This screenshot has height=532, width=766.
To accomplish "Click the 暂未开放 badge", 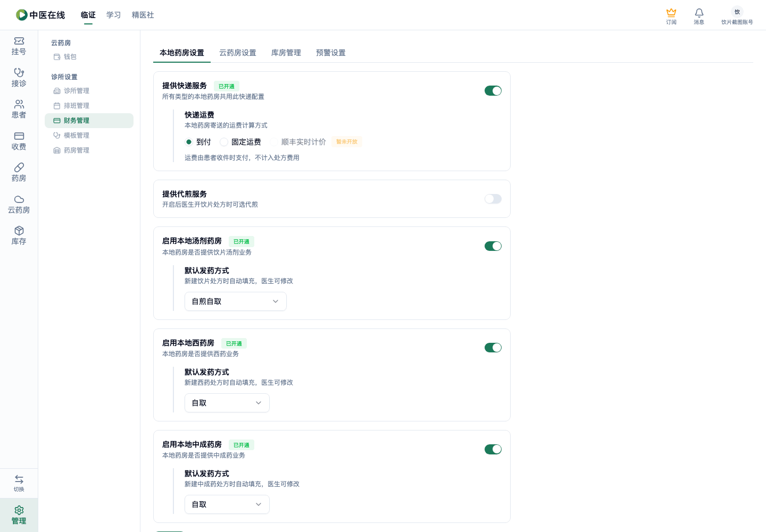I will click(347, 142).
